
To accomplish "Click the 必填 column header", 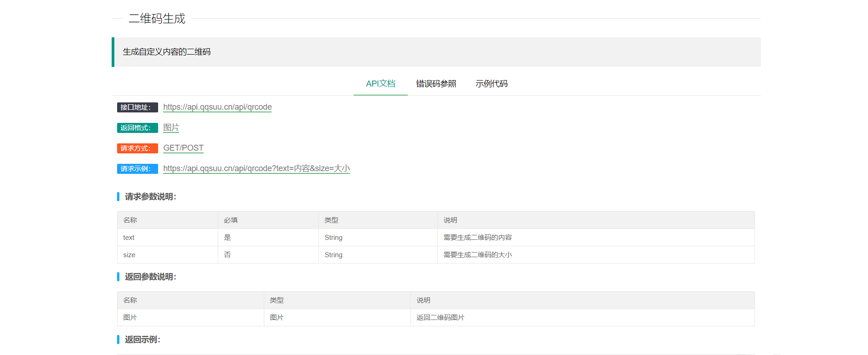I will click(231, 220).
